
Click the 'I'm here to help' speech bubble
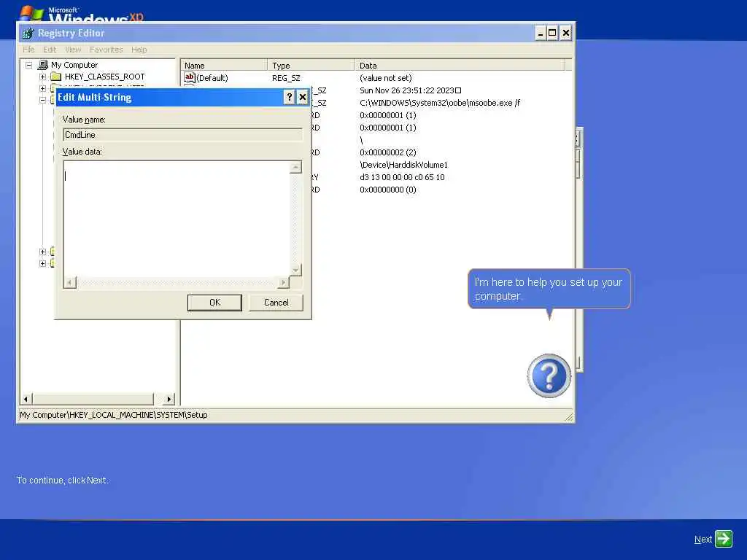pos(549,289)
